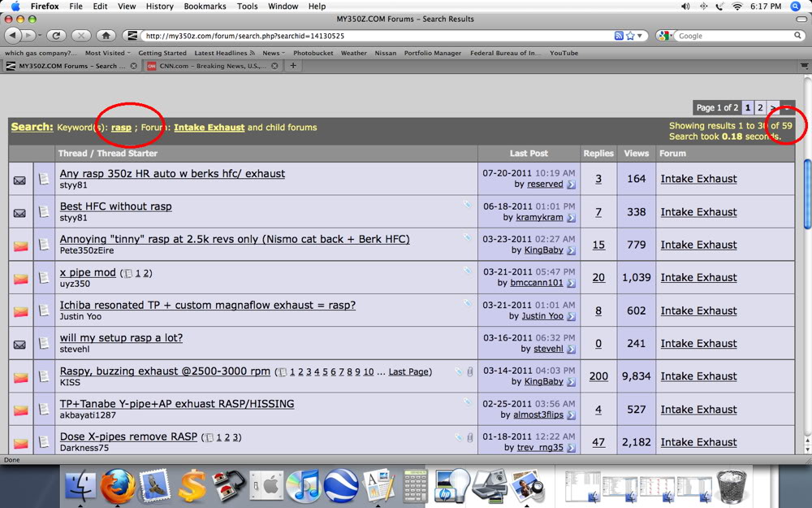Bookmark this page with the star icon
This screenshot has width=812, height=508.
coord(630,36)
